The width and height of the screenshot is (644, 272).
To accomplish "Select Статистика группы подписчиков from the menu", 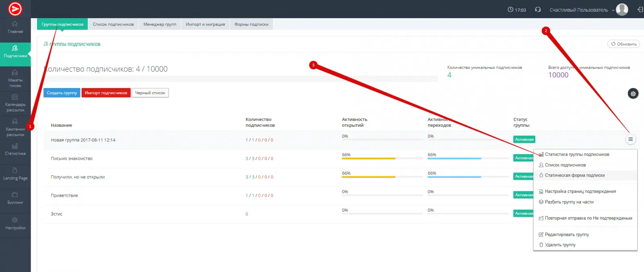I will click(x=576, y=155).
